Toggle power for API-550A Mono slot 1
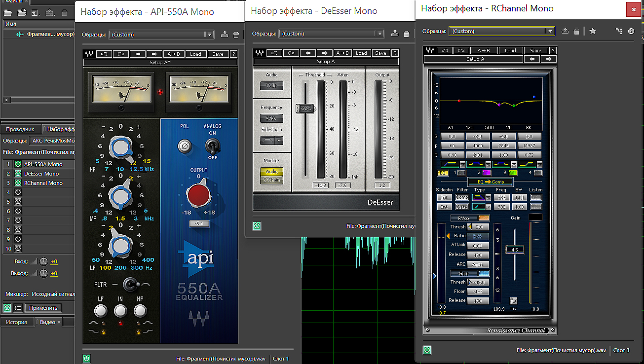This screenshot has width=644, height=364. click(18, 164)
